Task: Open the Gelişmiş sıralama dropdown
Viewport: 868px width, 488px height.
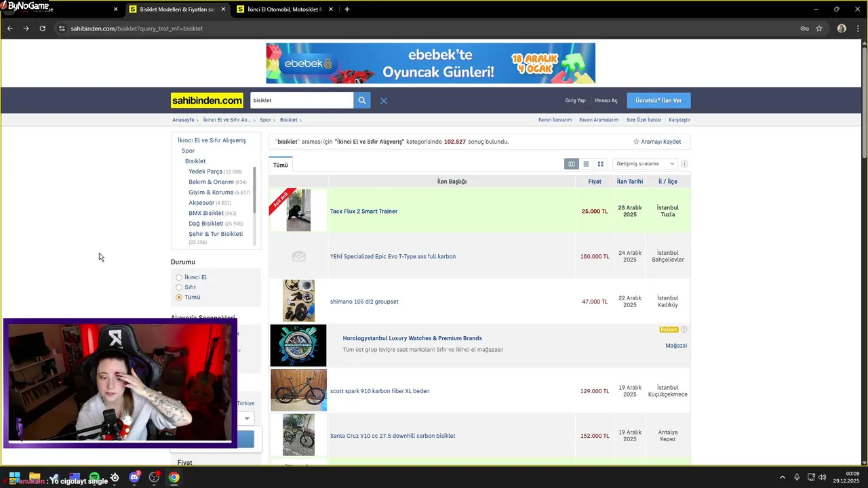Action: click(x=645, y=164)
